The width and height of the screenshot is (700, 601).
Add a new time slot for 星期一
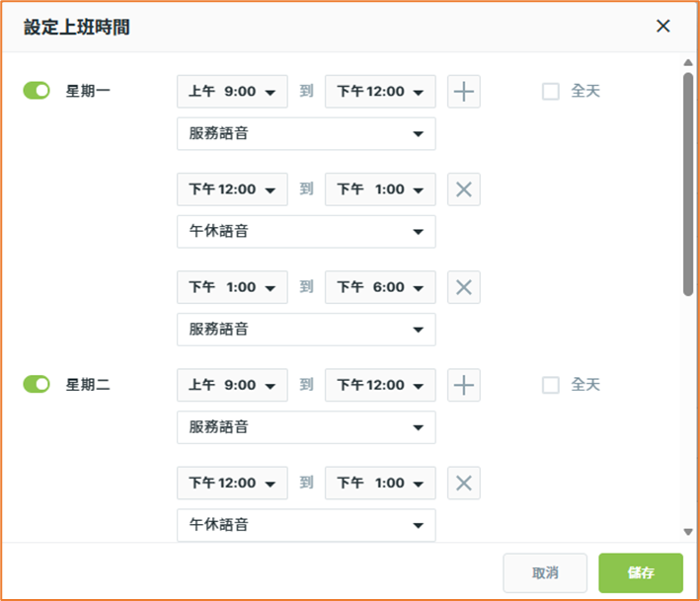click(x=464, y=92)
